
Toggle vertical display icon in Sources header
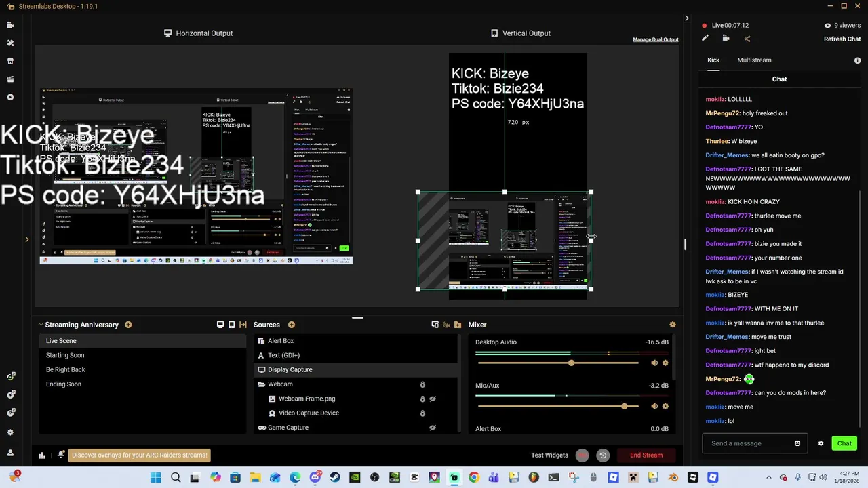231,325
